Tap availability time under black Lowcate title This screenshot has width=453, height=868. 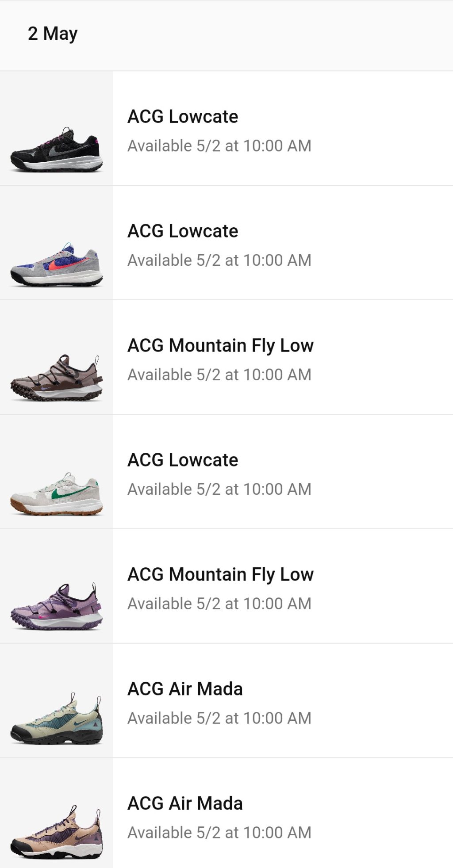click(x=219, y=146)
